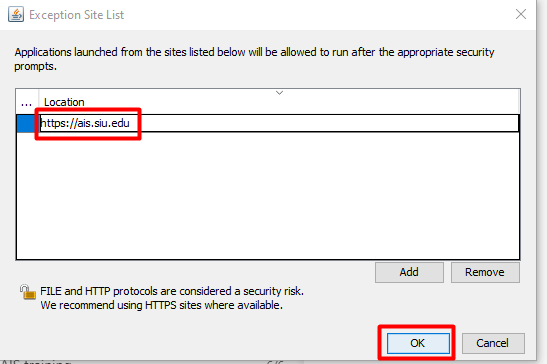Dismiss the dialog with Cancel
The width and height of the screenshot is (547, 364).
(493, 343)
